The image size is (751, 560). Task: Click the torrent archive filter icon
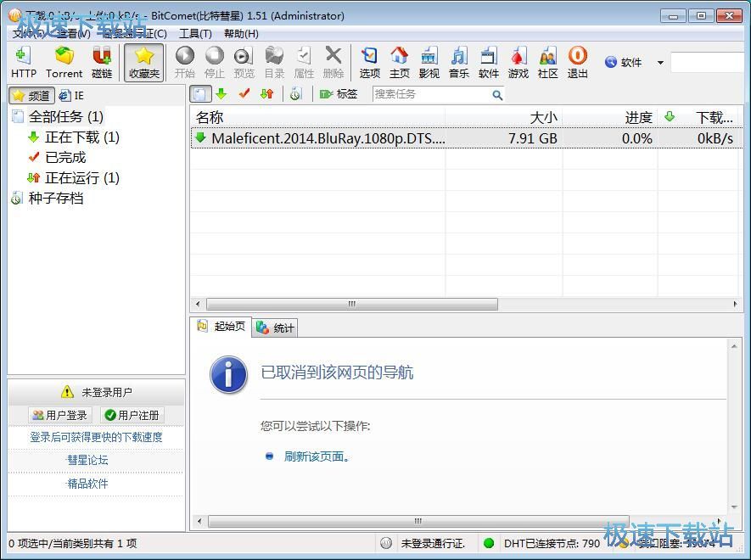[x=295, y=94]
